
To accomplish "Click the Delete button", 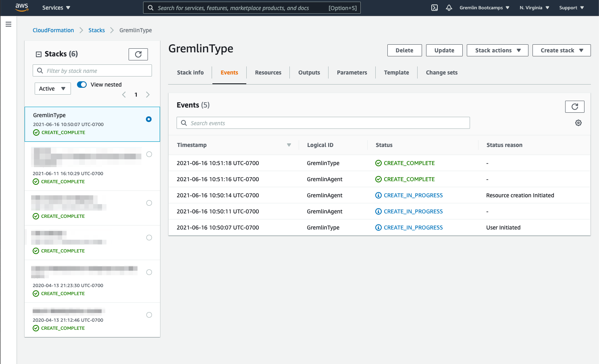I will 404,50.
